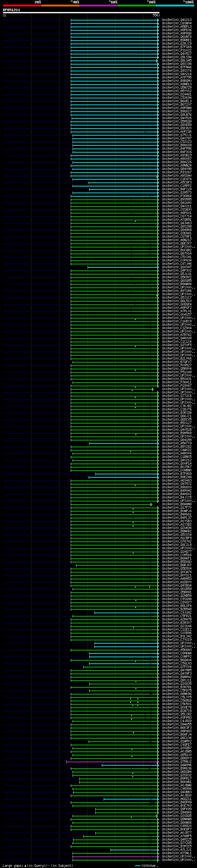Click the cyan ~100% identity legend segment
This screenshot has width=197, height=868.
coord(175,6)
